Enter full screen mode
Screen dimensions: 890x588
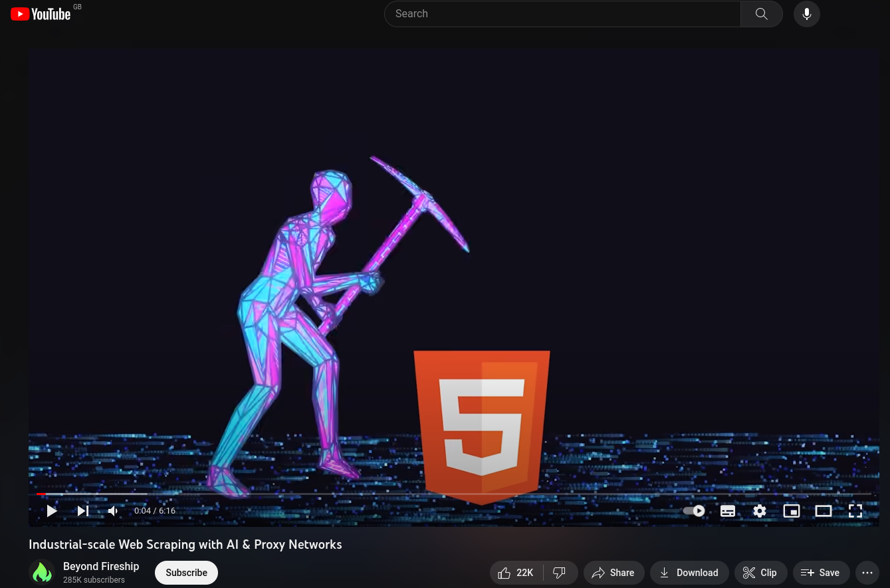855,511
